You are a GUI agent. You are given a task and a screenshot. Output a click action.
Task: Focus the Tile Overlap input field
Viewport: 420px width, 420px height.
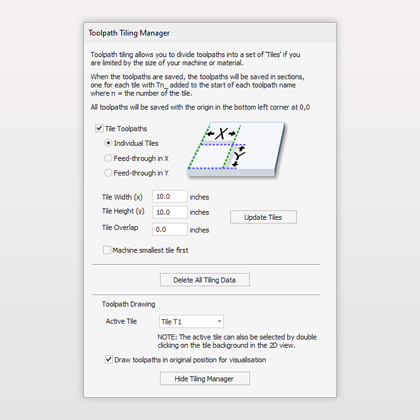[x=170, y=229]
